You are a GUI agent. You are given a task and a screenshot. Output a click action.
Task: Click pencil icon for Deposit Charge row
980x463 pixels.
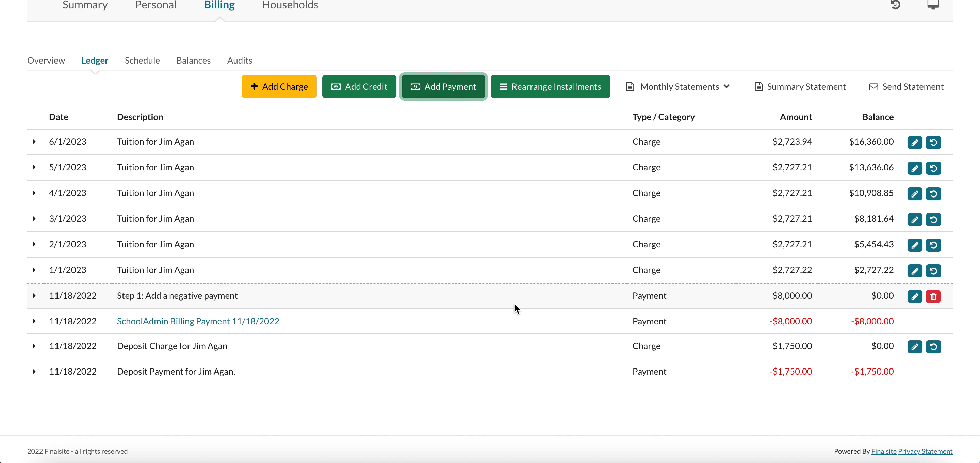pyautogui.click(x=915, y=347)
